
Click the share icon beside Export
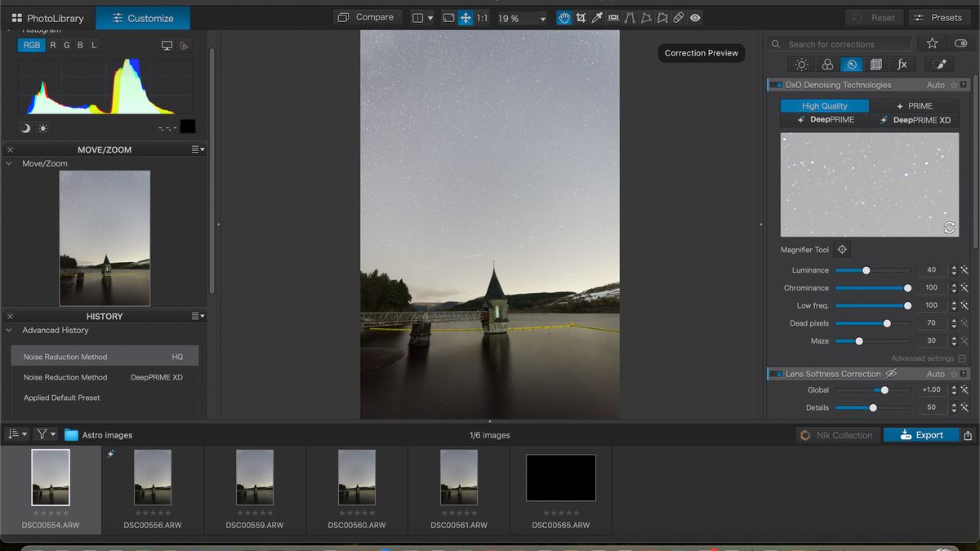[968, 435]
